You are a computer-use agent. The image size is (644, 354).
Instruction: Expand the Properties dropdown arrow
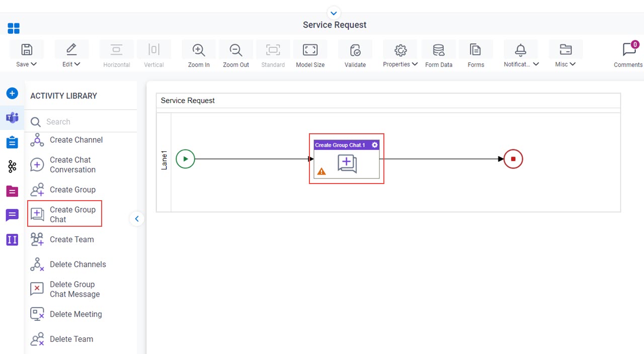415,64
